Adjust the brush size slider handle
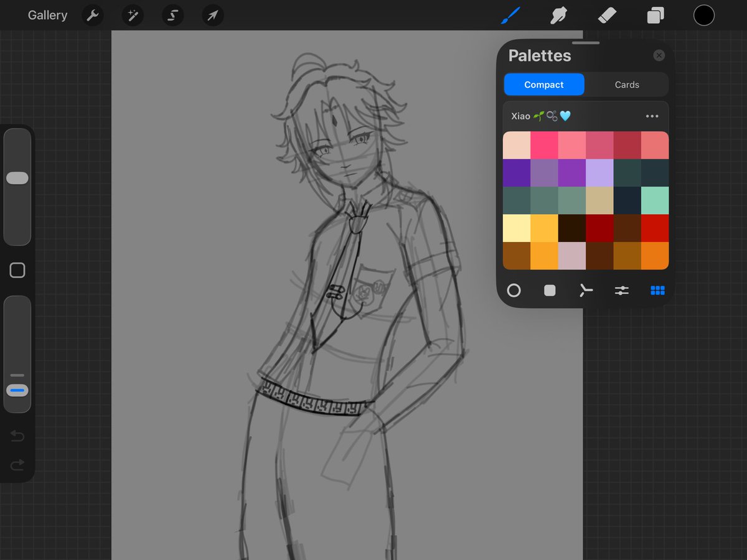747x560 pixels. point(17,178)
